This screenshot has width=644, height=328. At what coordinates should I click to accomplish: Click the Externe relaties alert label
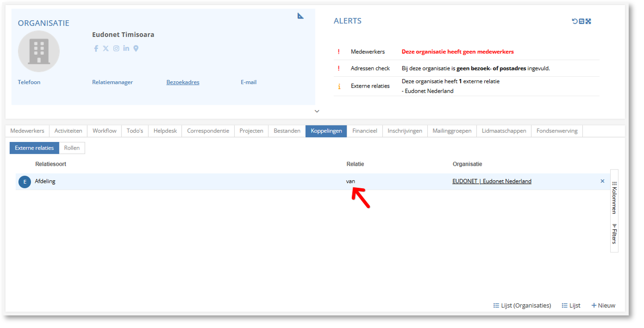[370, 86]
